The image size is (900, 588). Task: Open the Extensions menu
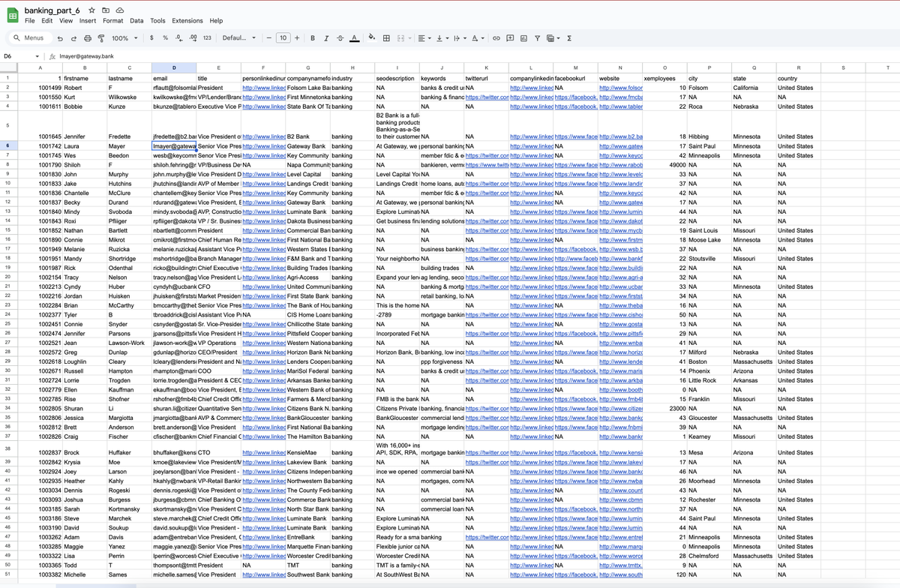coord(187,21)
